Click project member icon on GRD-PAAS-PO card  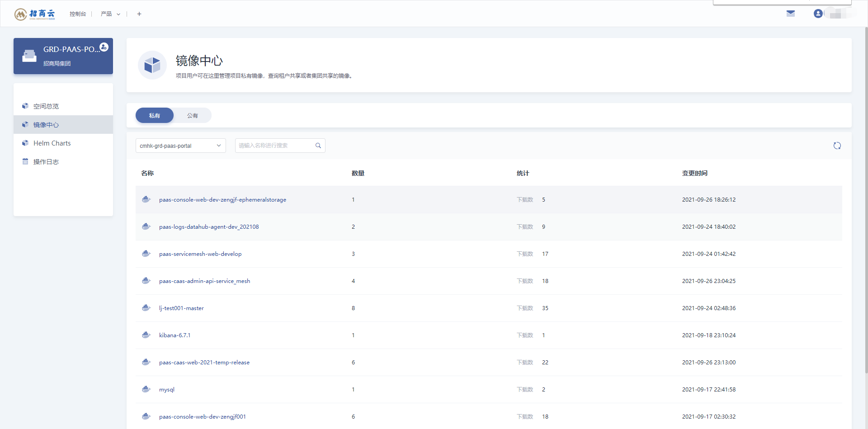pyautogui.click(x=104, y=47)
